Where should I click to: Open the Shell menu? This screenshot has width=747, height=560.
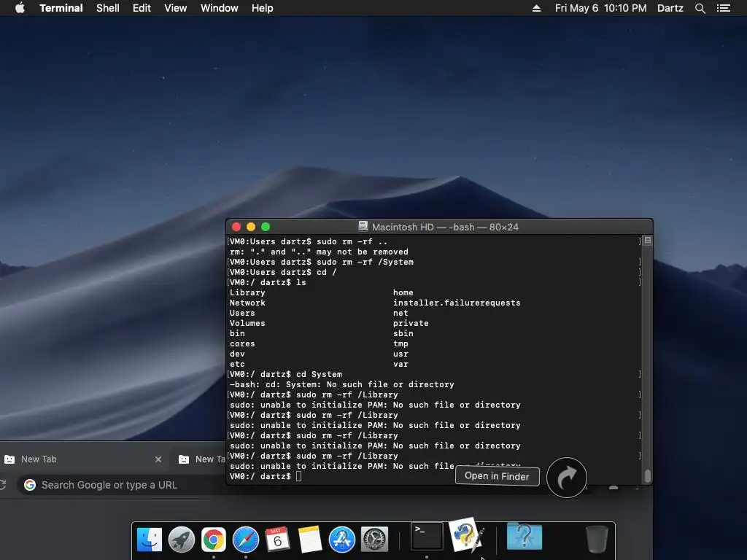point(108,8)
